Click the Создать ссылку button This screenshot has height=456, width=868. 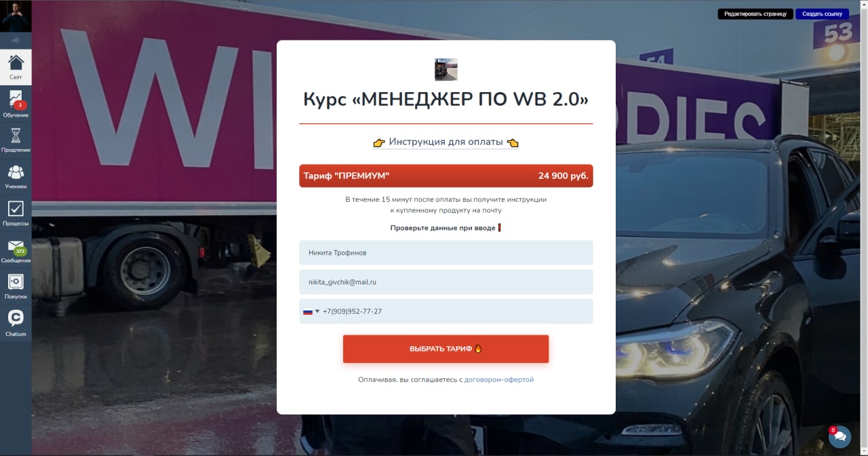822,14
